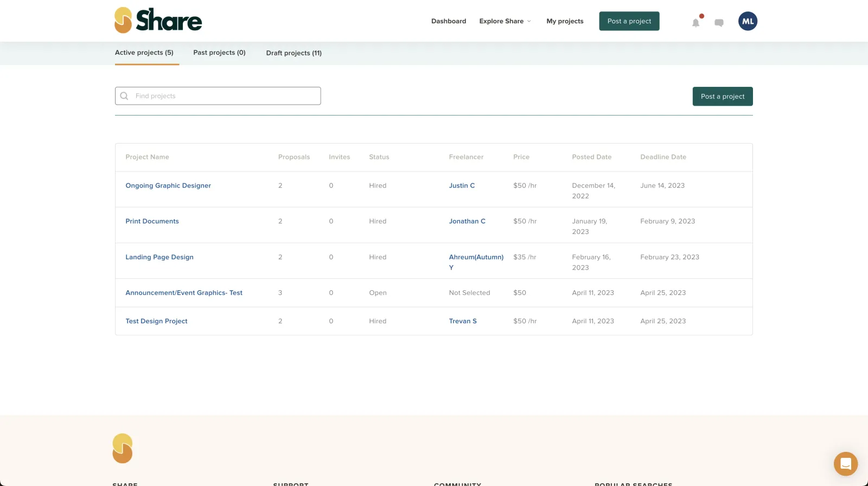Open the messages chat icon
The image size is (868, 486).
tap(719, 23)
